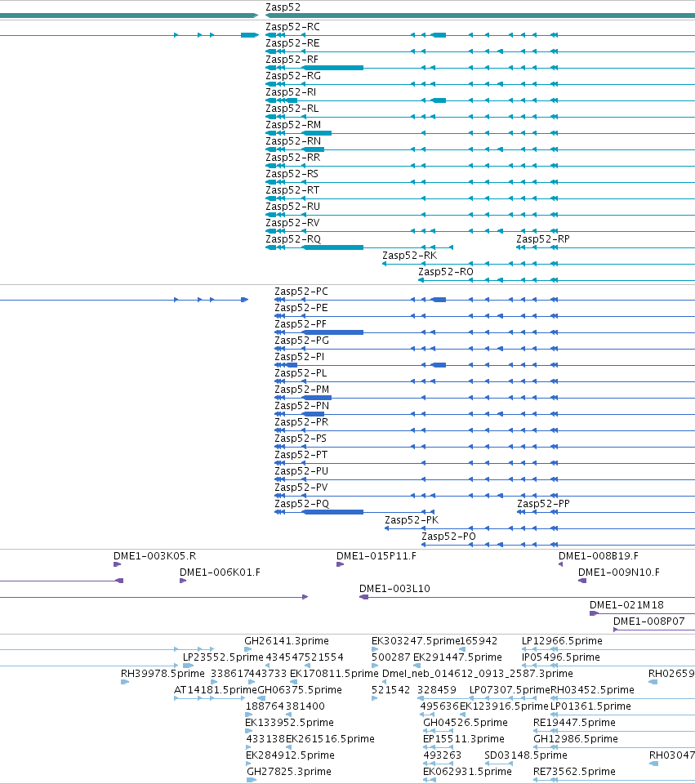Select the RE19447.5prime EST
This screenshot has width=695, height=784.
pyautogui.click(x=574, y=723)
